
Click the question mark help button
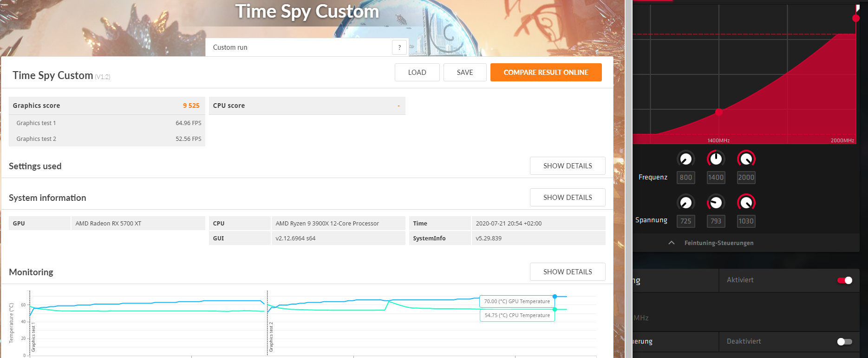[x=399, y=47]
